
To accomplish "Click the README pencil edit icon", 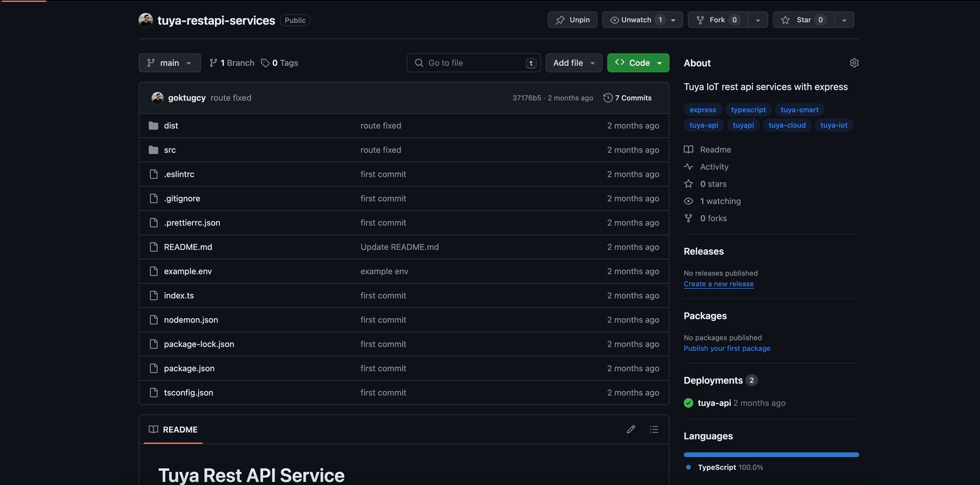I will (631, 429).
